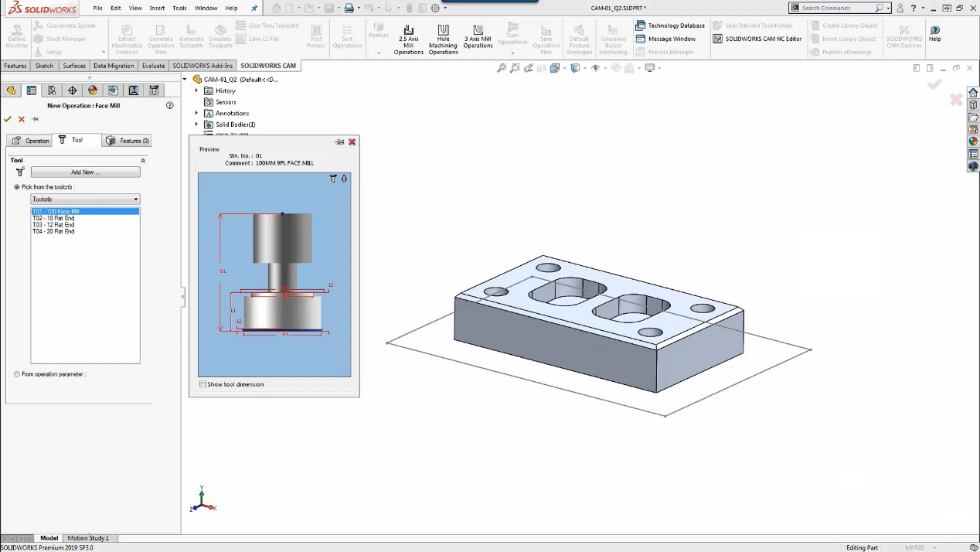Confirm the Face Mill operation with green checkmark
This screenshot has width=980, height=552.
coord(8,119)
